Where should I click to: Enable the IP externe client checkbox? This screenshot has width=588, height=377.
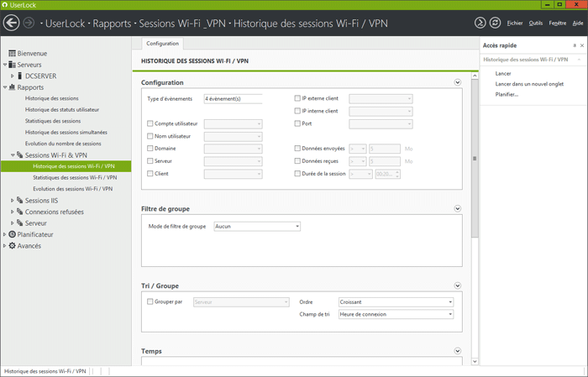[x=297, y=98]
